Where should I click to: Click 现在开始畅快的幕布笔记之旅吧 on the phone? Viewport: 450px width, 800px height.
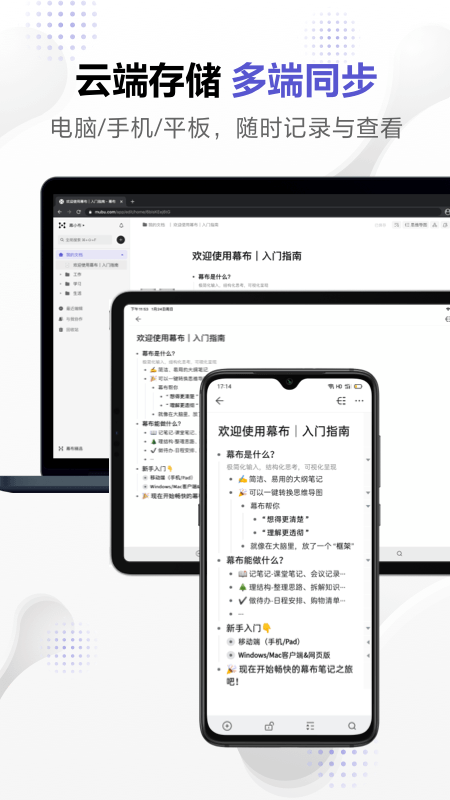tap(289, 675)
